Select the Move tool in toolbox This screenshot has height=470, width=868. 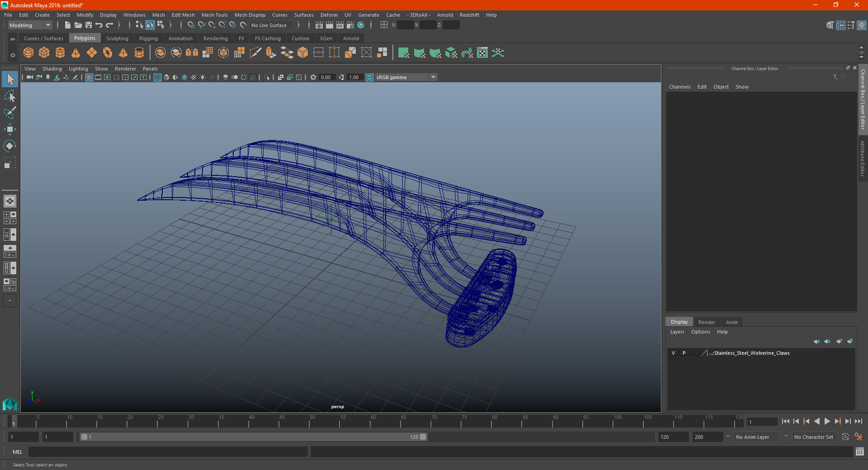[x=9, y=129]
